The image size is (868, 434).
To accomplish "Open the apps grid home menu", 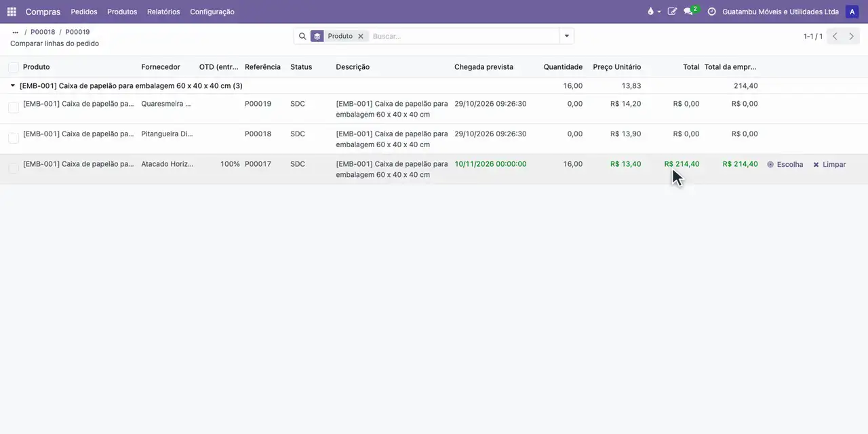I will click(x=12, y=12).
